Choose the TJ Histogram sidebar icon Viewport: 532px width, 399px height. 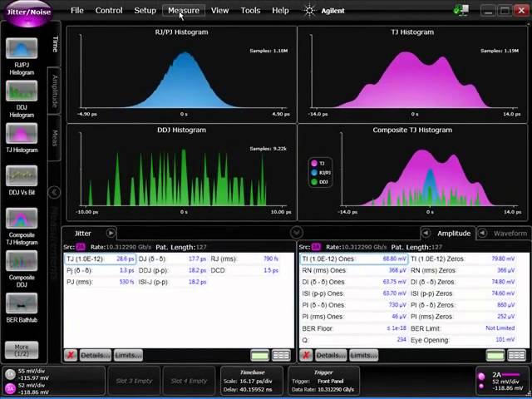click(x=22, y=133)
